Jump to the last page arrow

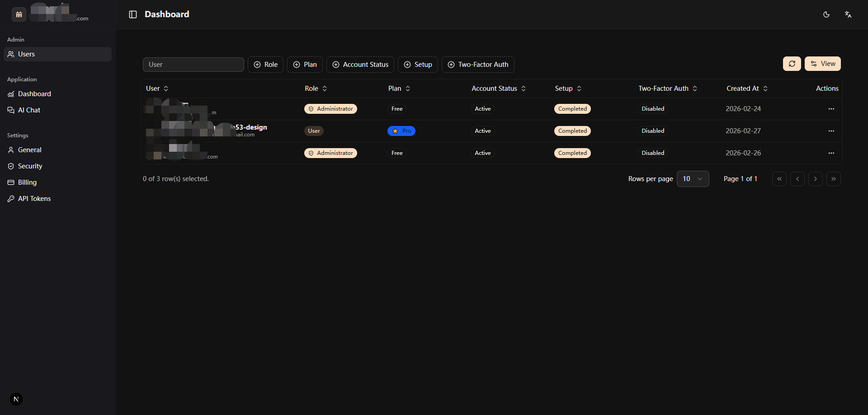(x=833, y=179)
